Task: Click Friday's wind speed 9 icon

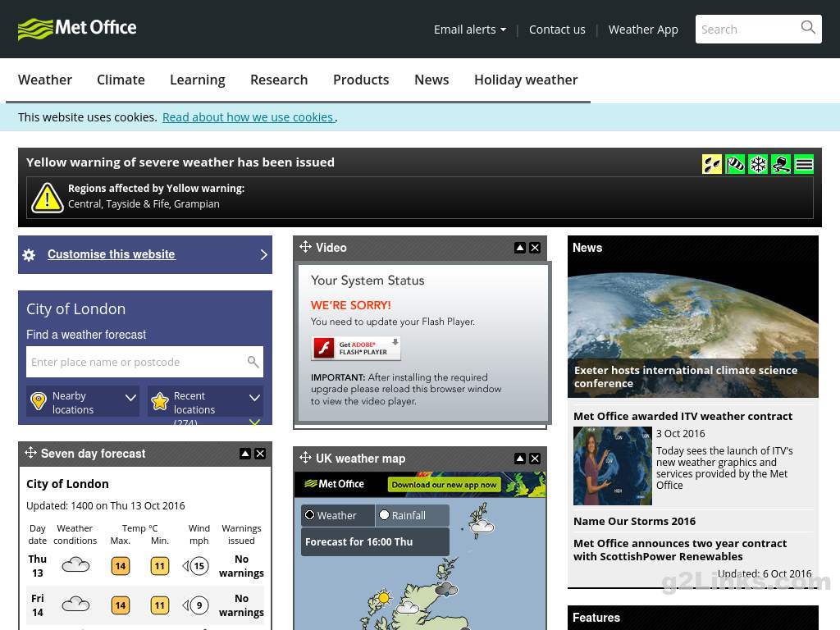Action: point(195,605)
